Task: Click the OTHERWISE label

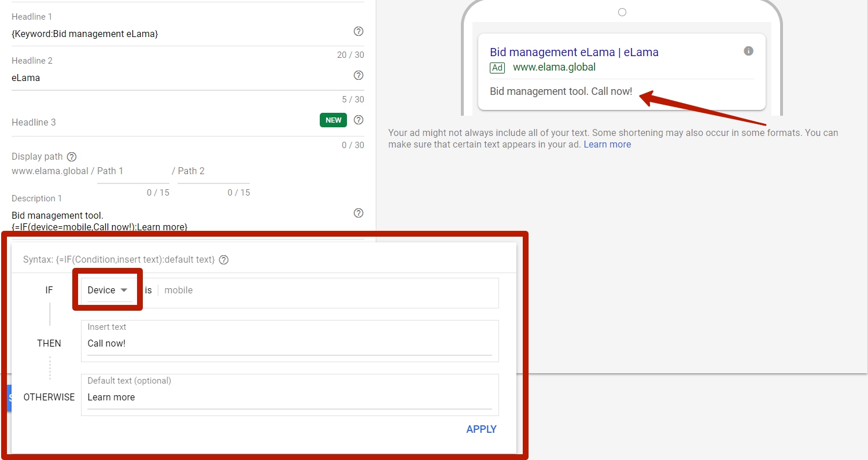Action: [x=49, y=398]
